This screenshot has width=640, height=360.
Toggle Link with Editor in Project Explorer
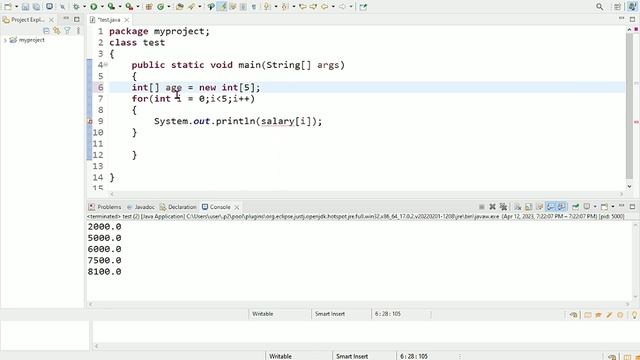coord(57,31)
